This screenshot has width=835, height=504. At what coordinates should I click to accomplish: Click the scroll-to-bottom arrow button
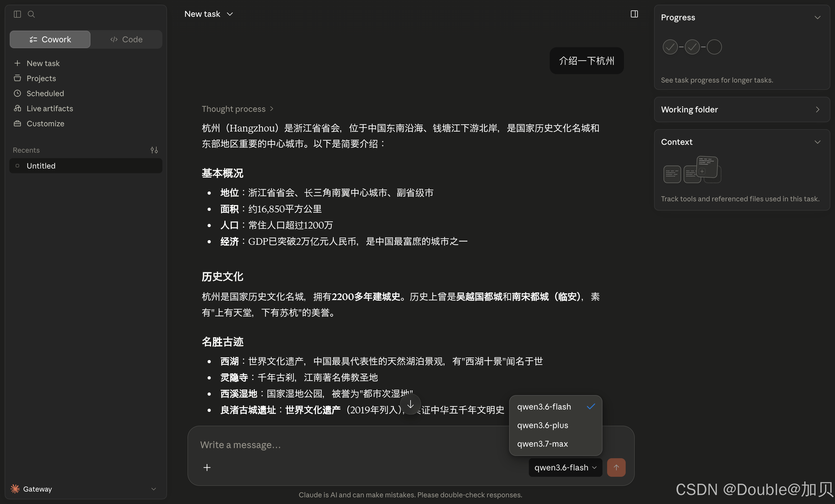[410, 404]
